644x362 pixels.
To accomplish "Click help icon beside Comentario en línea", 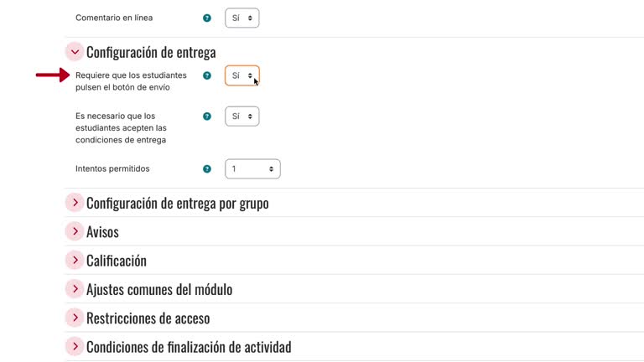I will [207, 18].
